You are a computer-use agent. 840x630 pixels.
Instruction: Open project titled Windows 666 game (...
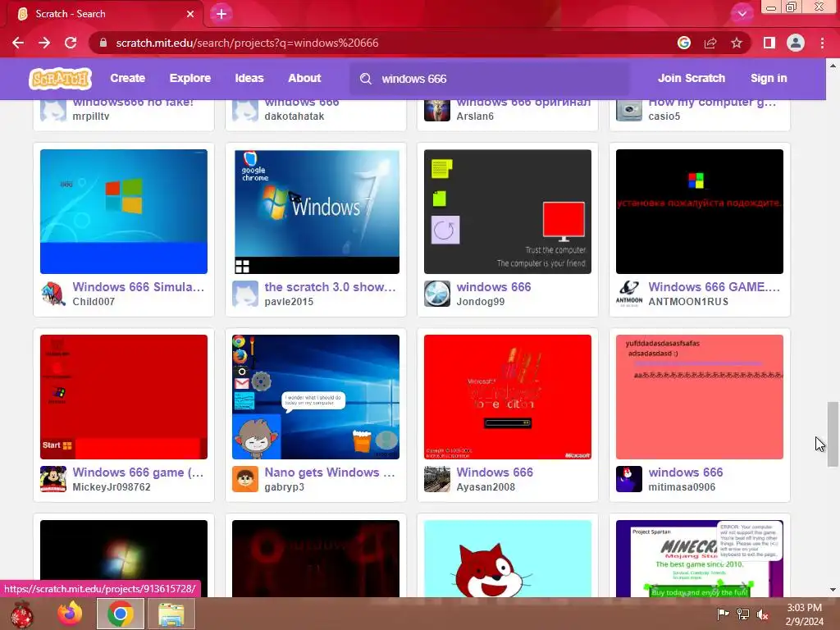coord(138,472)
